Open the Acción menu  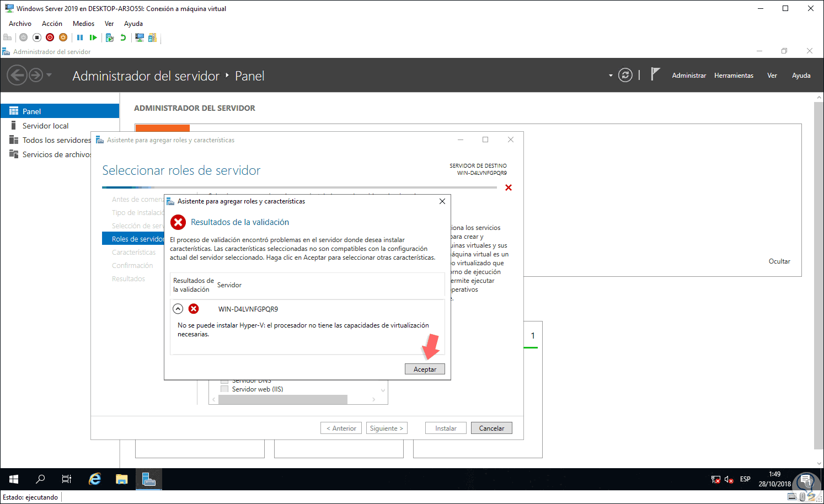pos(52,24)
